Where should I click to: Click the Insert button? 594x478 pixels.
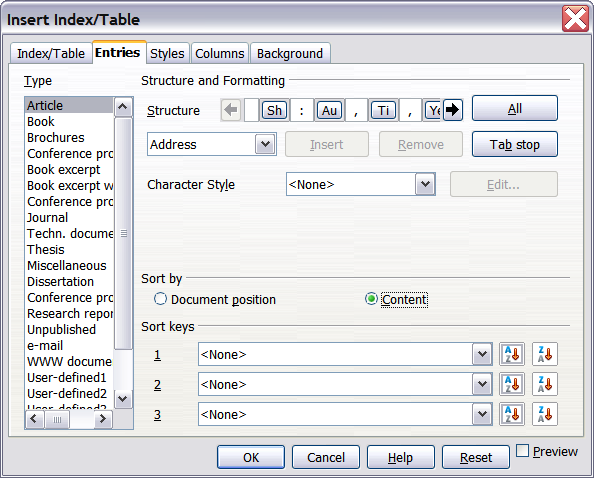(x=327, y=144)
